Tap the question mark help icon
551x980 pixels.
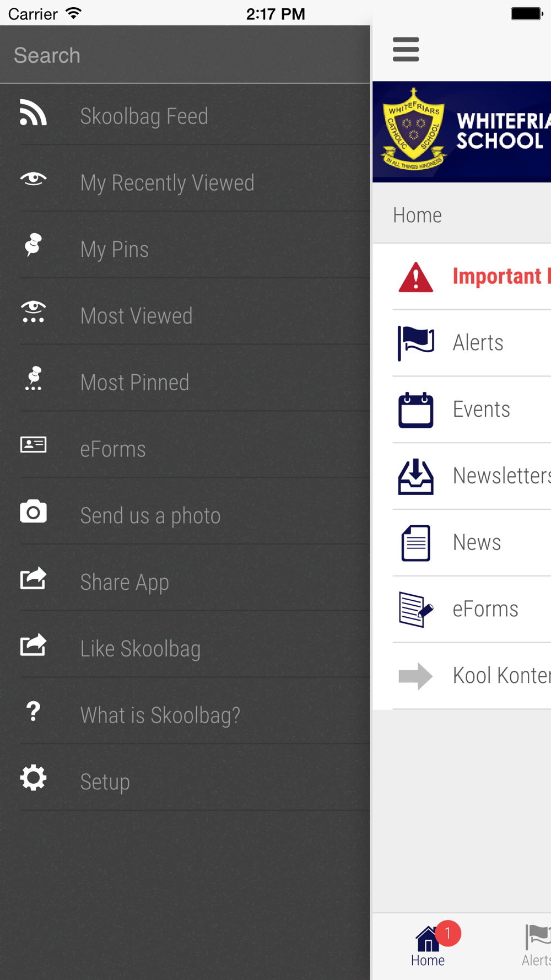(x=33, y=711)
